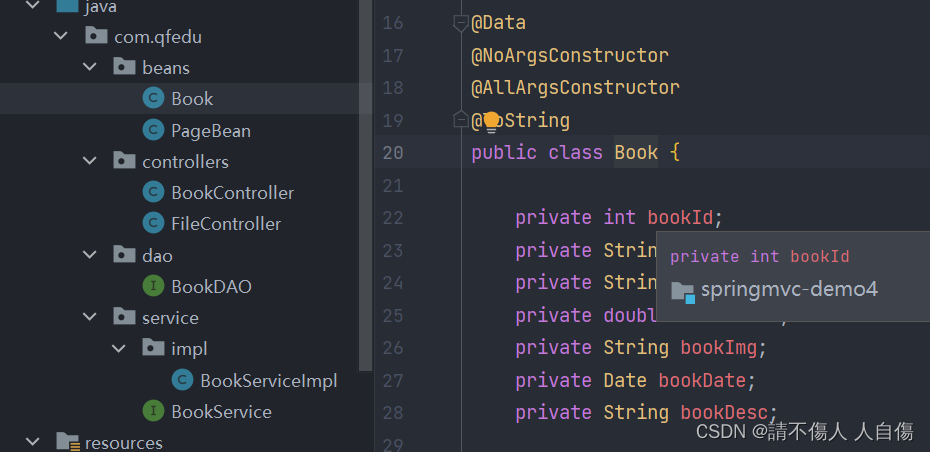Screen dimensions: 930x452
Task: Click the 'int' type on line 22
Action: [619, 218]
